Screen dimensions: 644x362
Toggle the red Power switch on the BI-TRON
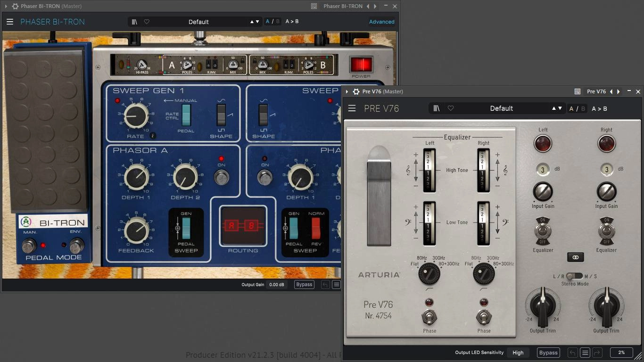pos(361,65)
